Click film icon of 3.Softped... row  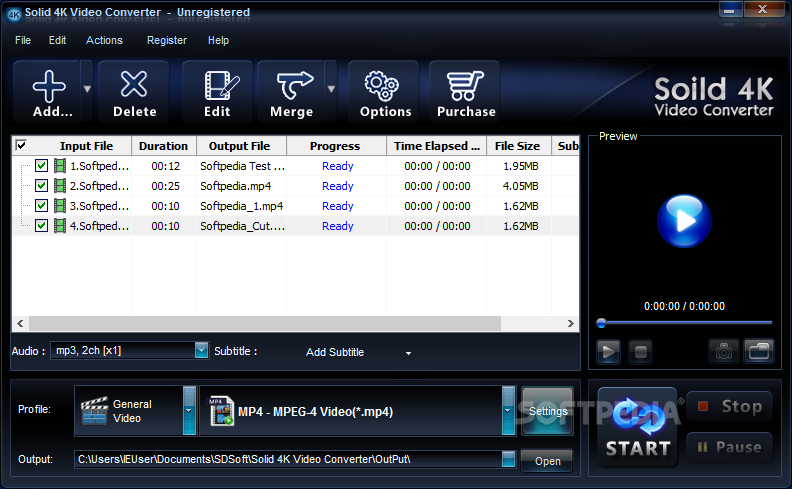pos(60,206)
